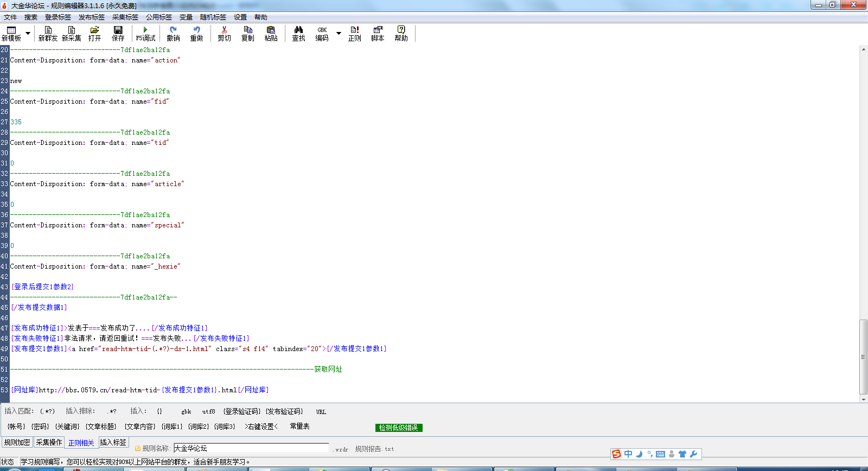
Task: Open the 登录标签 menu
Action: point(58,17)
